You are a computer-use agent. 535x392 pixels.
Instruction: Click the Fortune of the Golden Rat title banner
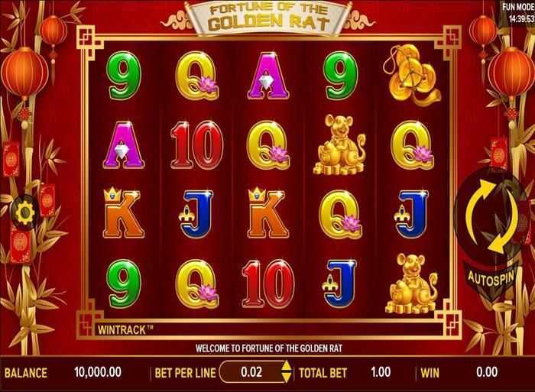click(268, 17)
